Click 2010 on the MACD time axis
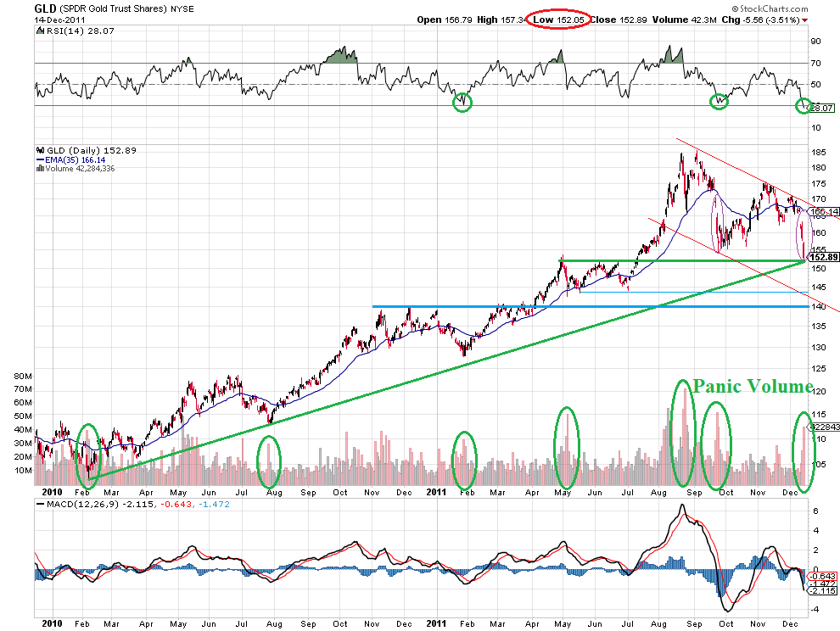The image size is (840, 631). pyautogui.click(x=52, y=623)
